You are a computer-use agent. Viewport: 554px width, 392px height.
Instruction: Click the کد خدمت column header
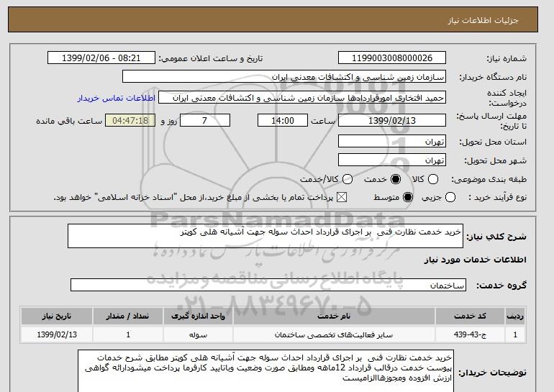tap(470, 316)
